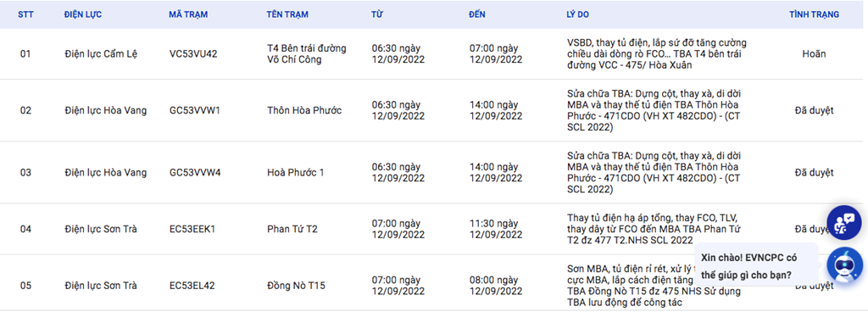Click Đã duyệt status for Hoà Phước 1
The image size is (868, 312).
tap(814, 173)
